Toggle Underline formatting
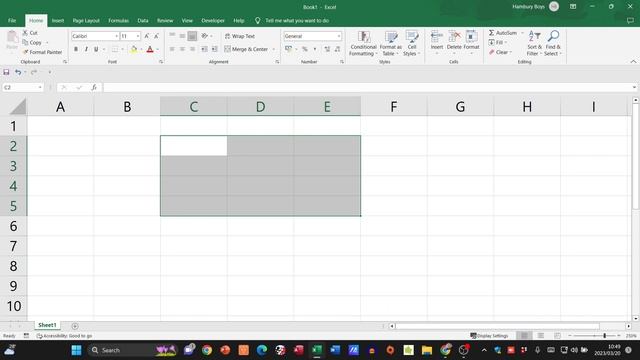640x360 pixels. click(96, 49)
